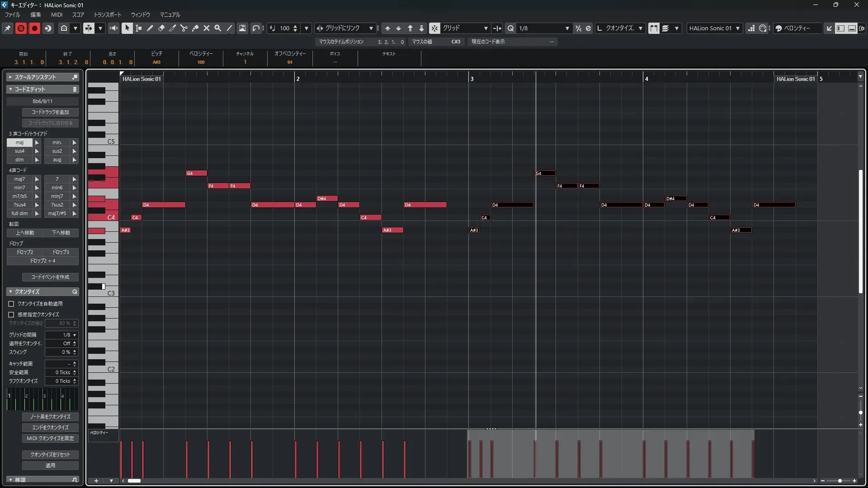Select the Glue tool
This screenshot has height=488, width=868.
[195, 28]
